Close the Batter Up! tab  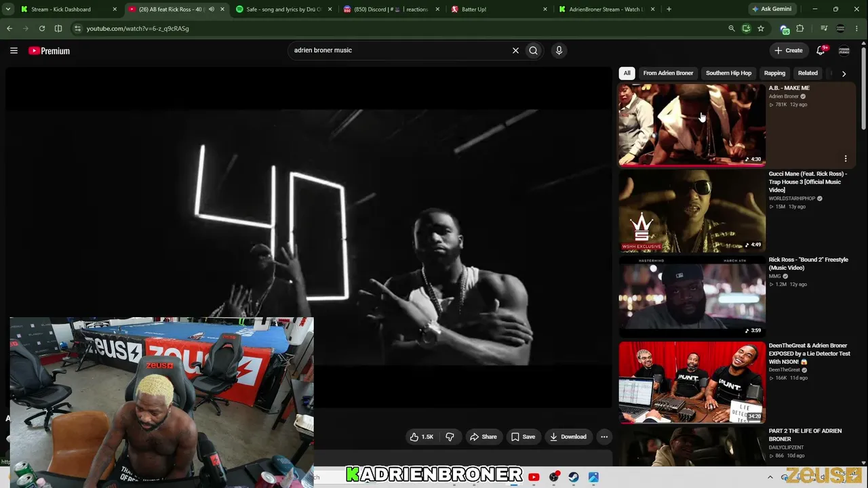545,9
